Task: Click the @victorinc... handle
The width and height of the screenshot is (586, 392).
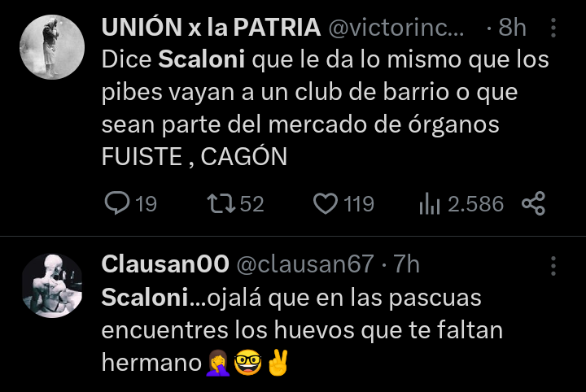Action: (396, 28)
